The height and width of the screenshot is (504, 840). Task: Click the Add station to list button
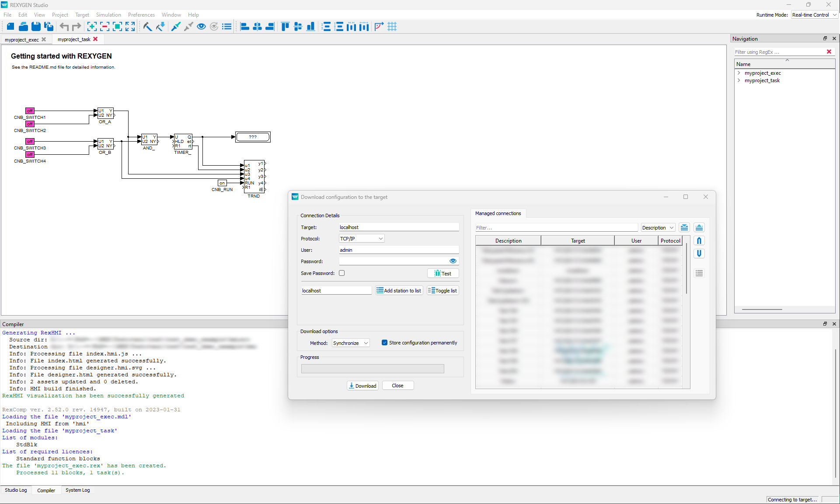(399, 291)
